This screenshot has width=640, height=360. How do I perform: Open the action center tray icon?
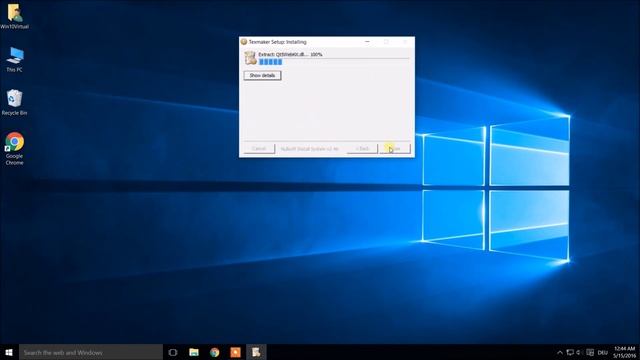[x=590, y=352]
